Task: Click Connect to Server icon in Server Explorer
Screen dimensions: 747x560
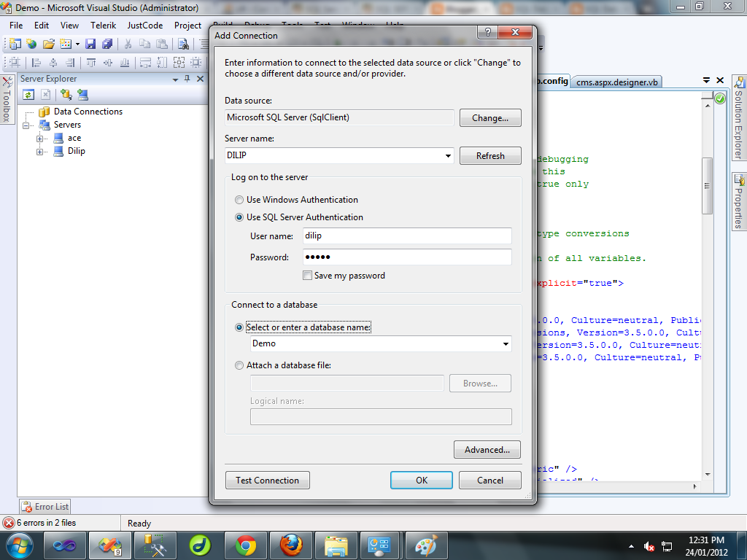Action: click(83, 95)
